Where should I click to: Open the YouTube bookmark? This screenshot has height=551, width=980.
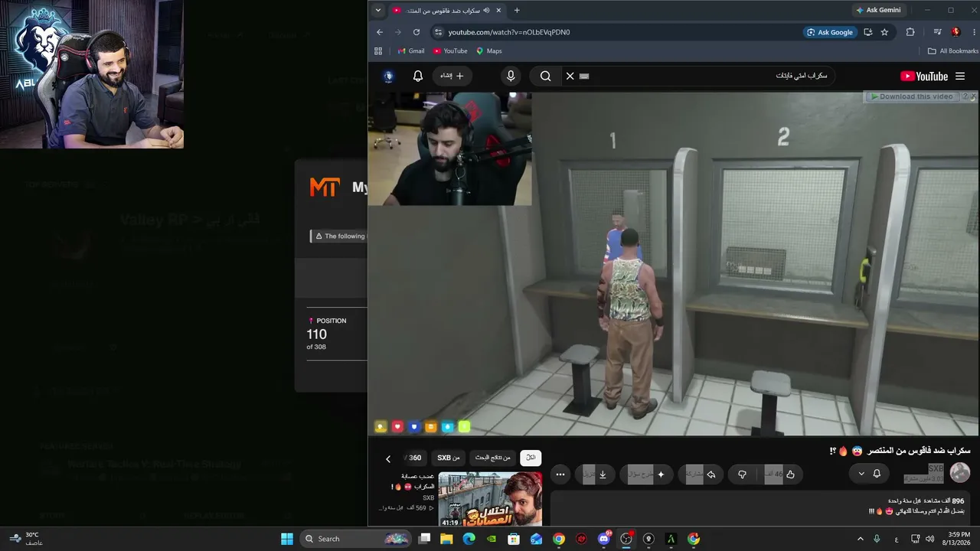(450, 51)
